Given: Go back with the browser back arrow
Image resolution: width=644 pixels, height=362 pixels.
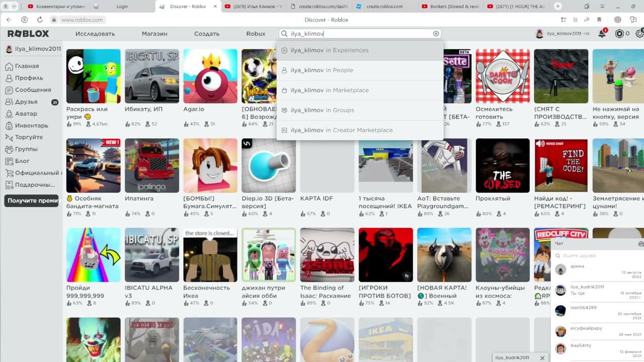Looking at the screenshot, I should coord(9,20).
